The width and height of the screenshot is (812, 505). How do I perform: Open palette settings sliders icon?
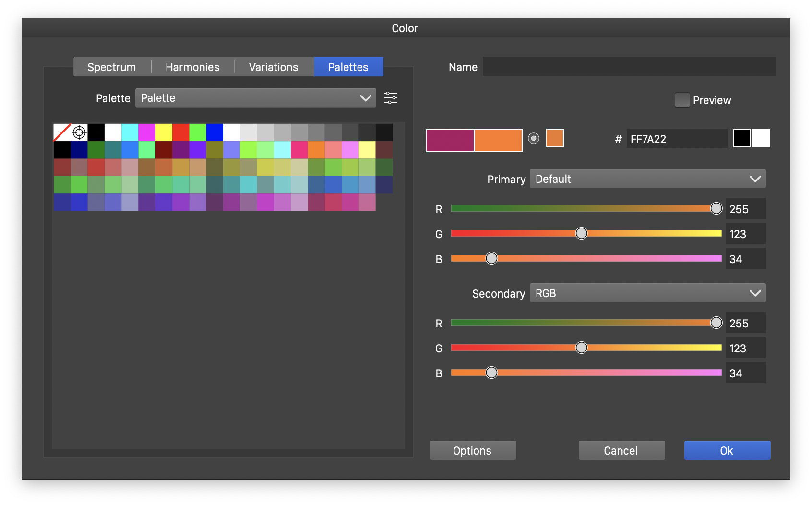(391, 98)
